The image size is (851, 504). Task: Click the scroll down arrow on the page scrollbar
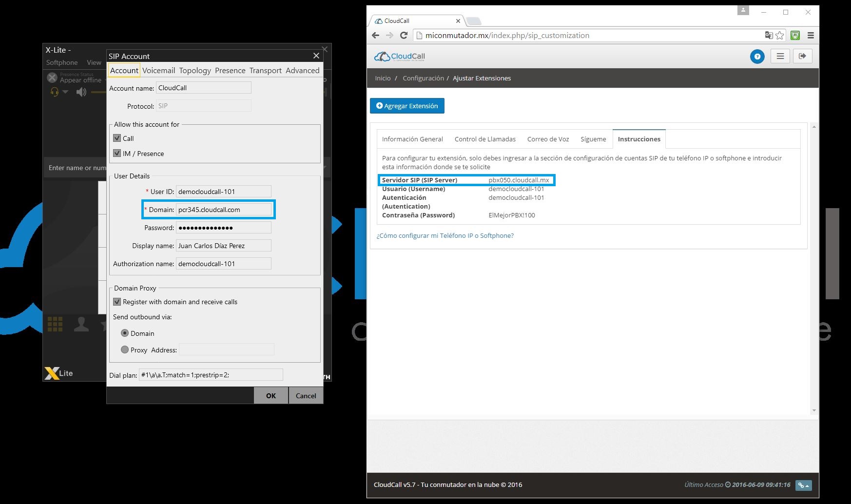814,410
